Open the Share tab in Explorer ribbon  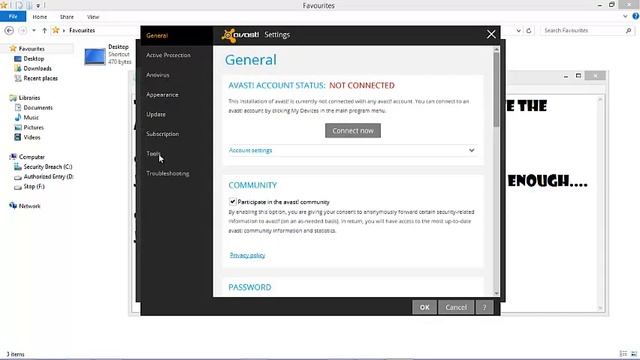pyautogui.click(x=67, y=17)
